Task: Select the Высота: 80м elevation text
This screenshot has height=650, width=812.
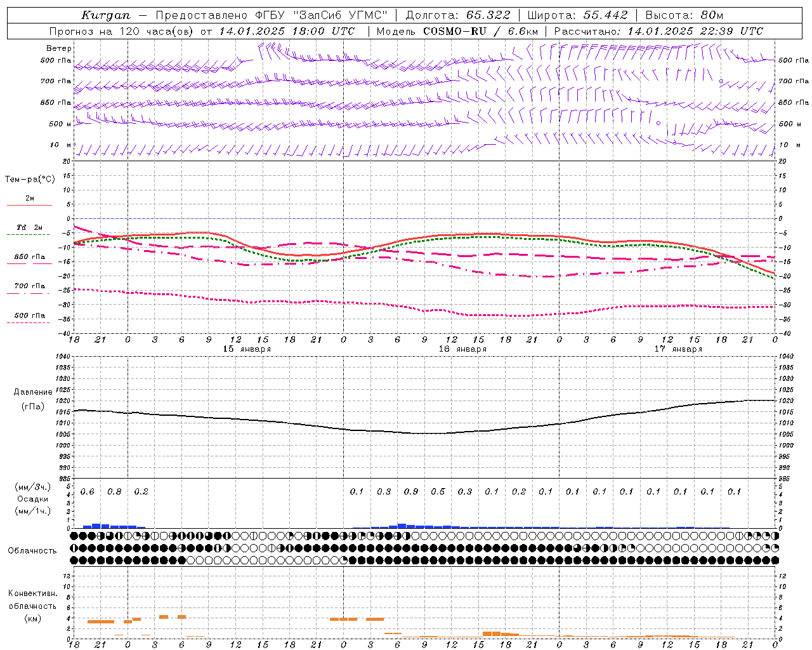Action: (x=684, y=15)
